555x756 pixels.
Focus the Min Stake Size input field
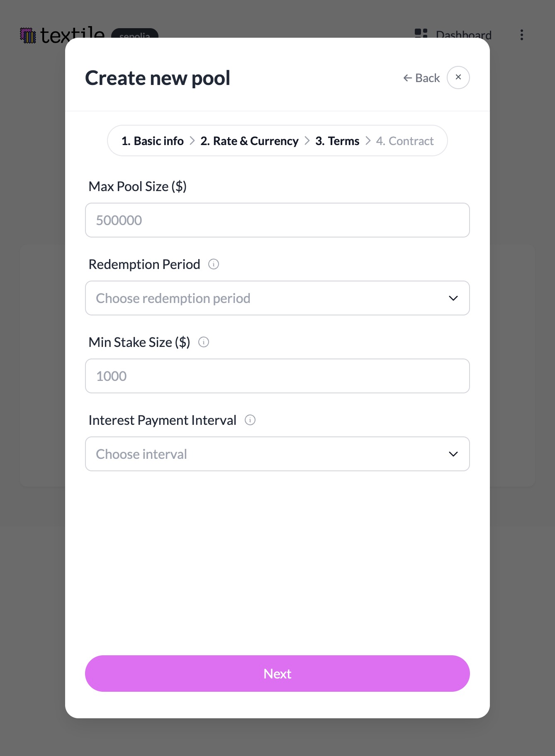click(x=277, y=376)
